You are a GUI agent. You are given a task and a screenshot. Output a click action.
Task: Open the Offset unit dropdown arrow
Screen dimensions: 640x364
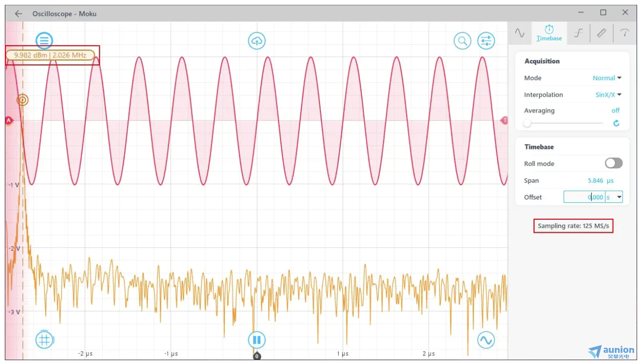[619, 197]
